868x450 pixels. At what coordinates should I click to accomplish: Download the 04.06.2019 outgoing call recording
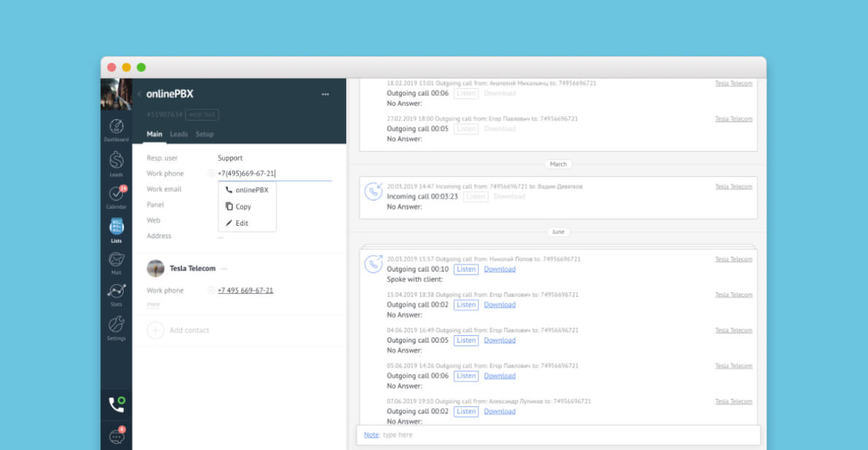500,340
